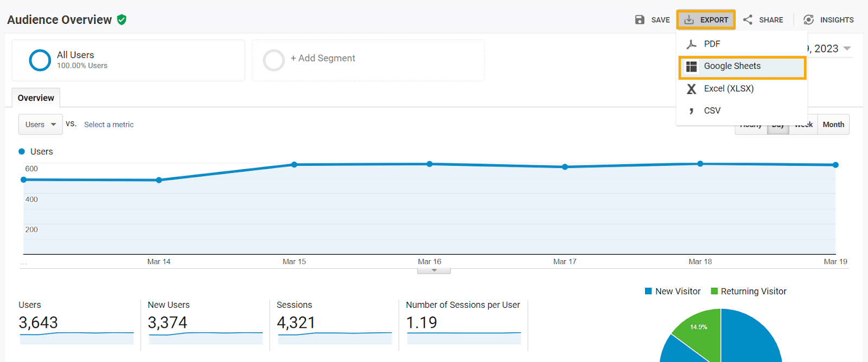Click the CSV comma icon

(x=691, y=111)
